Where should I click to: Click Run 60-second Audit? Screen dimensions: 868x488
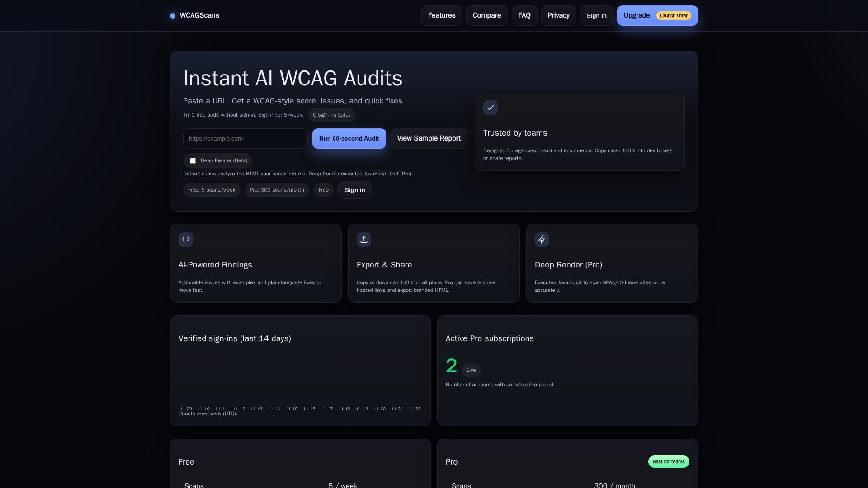click(x=349, y=139)
